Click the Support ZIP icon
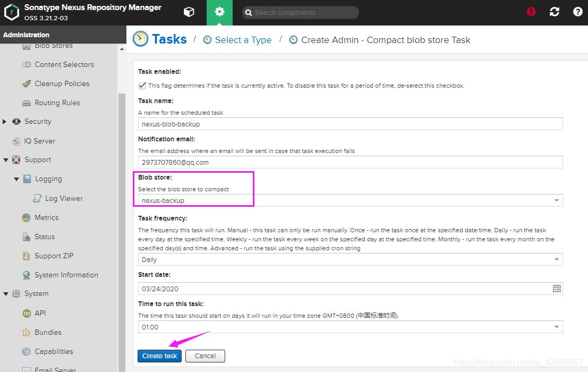Image resolution: width=588 pixels, height=372 pixels. pyautogui.click(x=26, y=256)
